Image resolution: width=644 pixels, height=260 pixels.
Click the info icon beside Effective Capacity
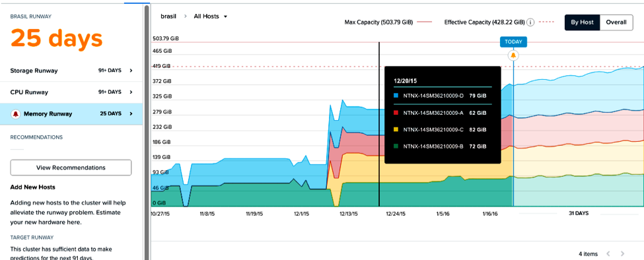pyautogui.click(x=530, y=22)
